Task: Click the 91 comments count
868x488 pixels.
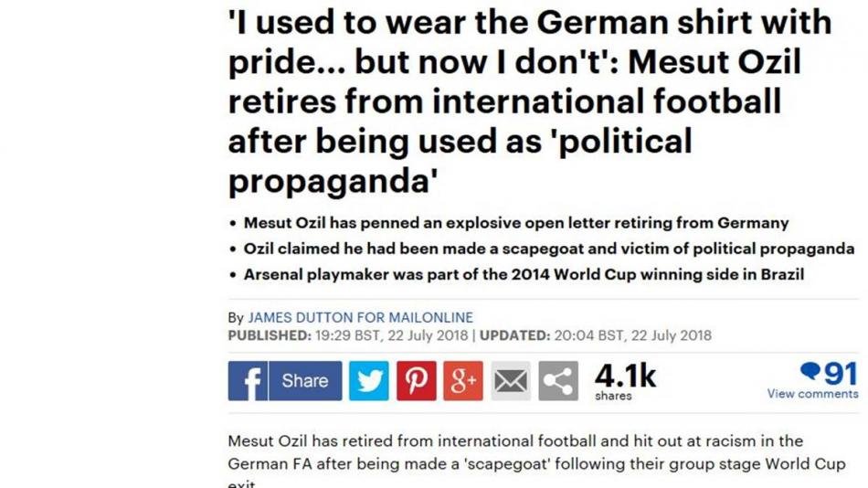Action: [x=841, y=373]
